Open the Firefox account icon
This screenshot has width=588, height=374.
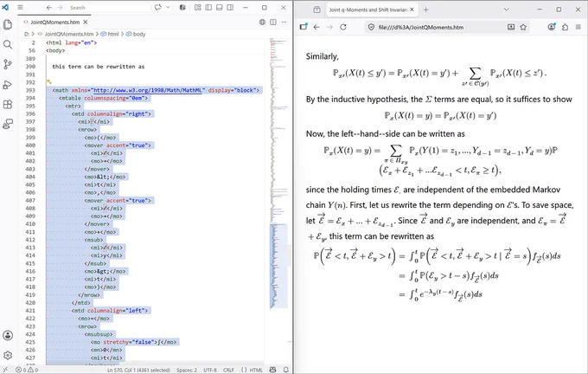(552, 27)
